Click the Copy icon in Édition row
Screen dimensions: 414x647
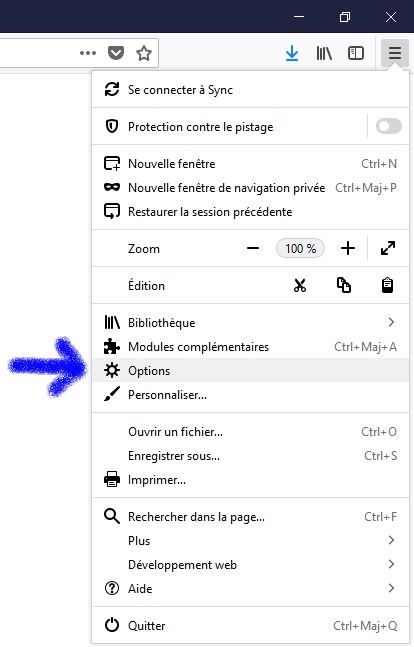(344, 285)
